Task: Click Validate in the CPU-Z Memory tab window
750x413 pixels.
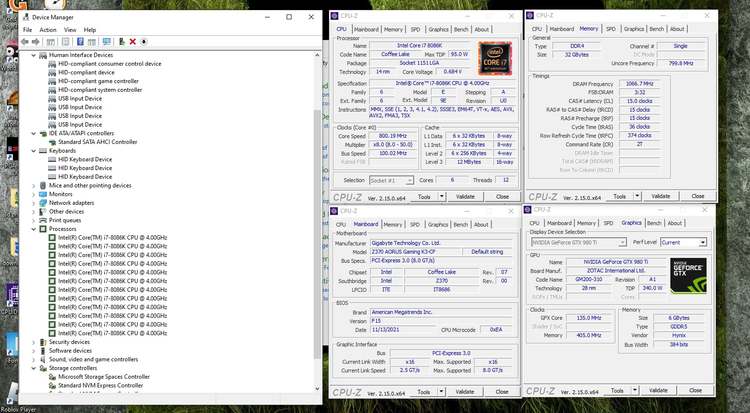Action: click(661, 196)
